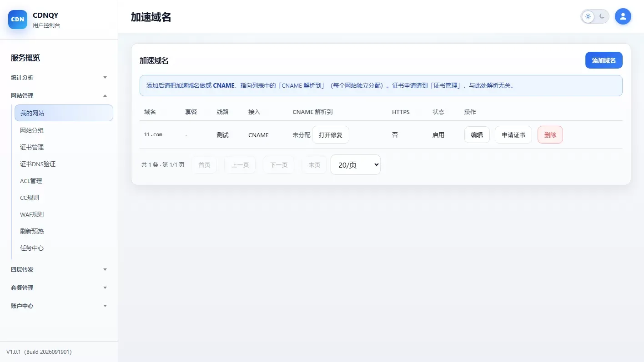Collapse the 网站管理 sidebar section
The height and width of the screenshot is (362, 644).
pos(59,96)
